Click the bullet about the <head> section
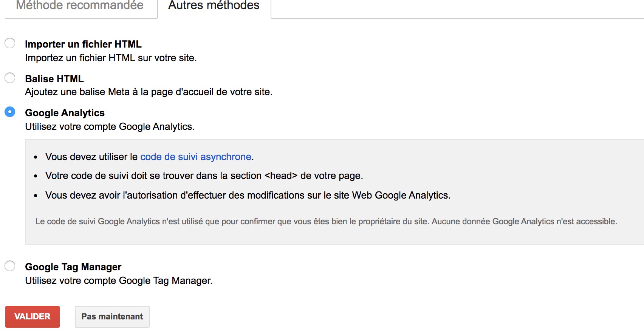644x333 pixels. [x=204, y=176]
